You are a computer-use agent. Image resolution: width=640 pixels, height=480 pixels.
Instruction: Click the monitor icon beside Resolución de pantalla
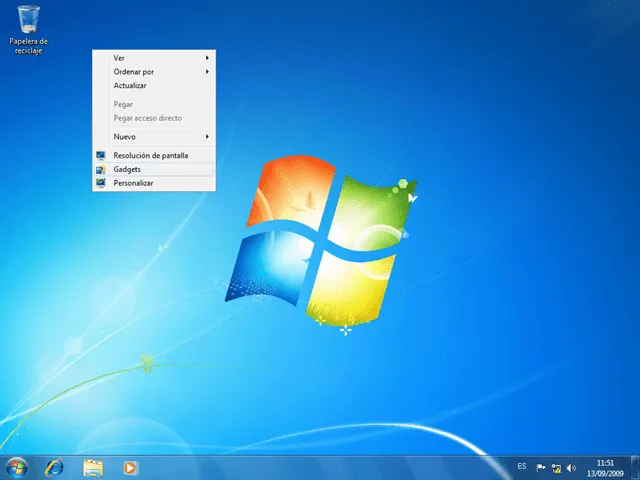coord(101,156)
